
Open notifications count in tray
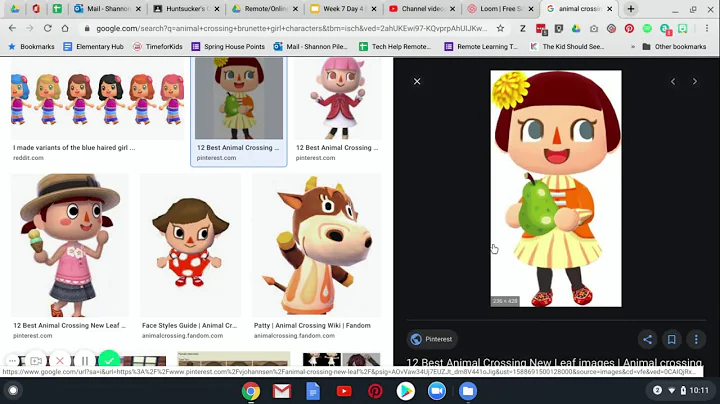point(657,390)
